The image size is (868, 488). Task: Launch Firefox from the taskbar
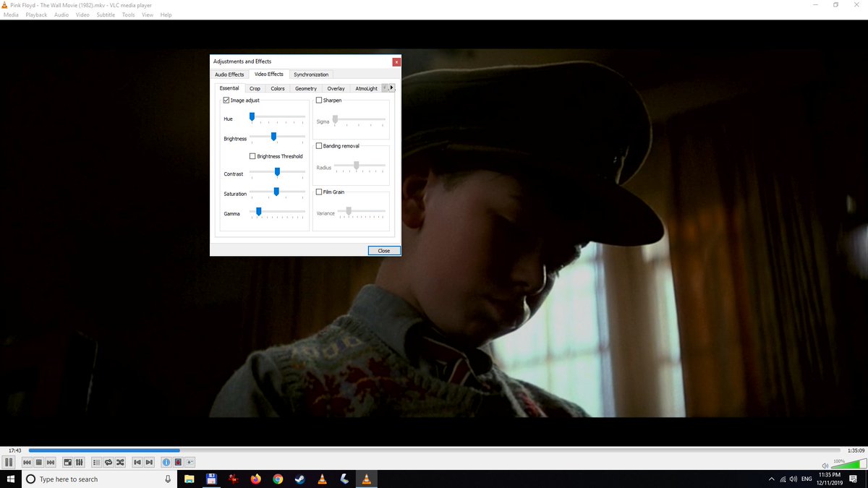(255, 479)
